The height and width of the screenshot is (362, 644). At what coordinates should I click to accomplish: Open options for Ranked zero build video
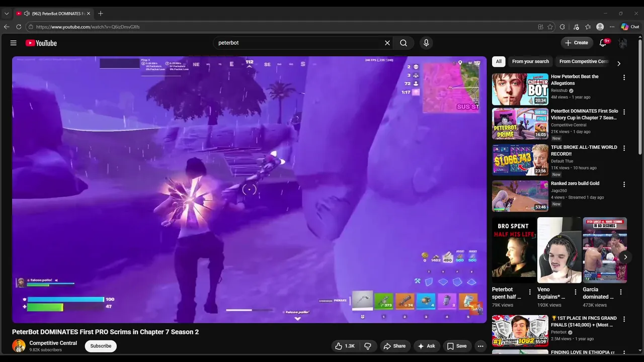point(624,185)
